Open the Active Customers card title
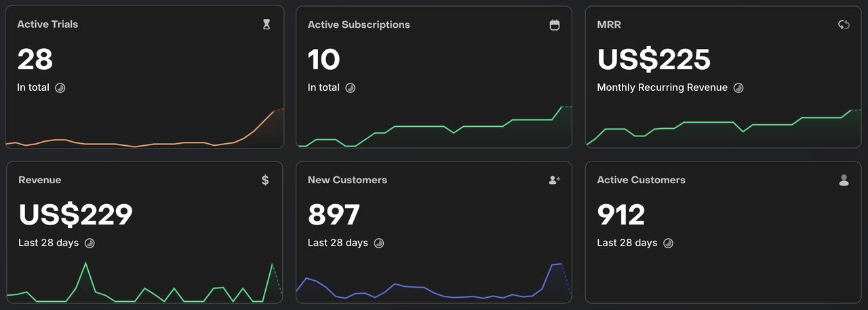Screen dimensions: 868x310 (x=641, y=180)
